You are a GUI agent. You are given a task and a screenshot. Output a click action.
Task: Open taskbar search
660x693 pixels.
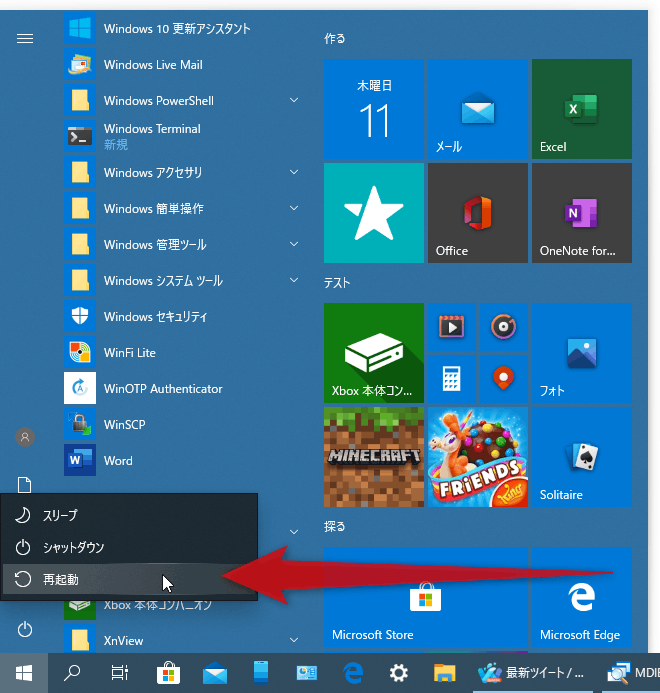[72, 673]
